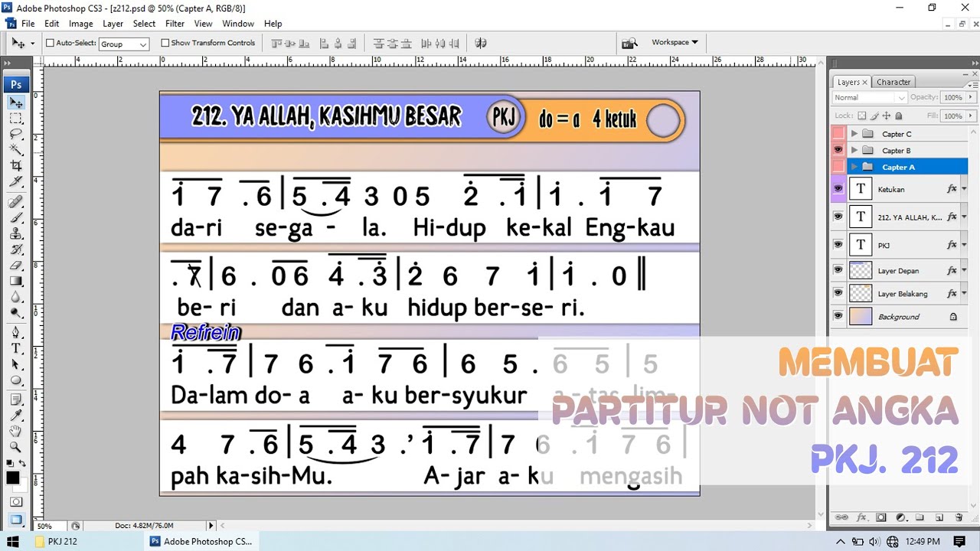This screenshot has width=980, height=551.
Task: Select the Blur tool
Action: [16, 297]
